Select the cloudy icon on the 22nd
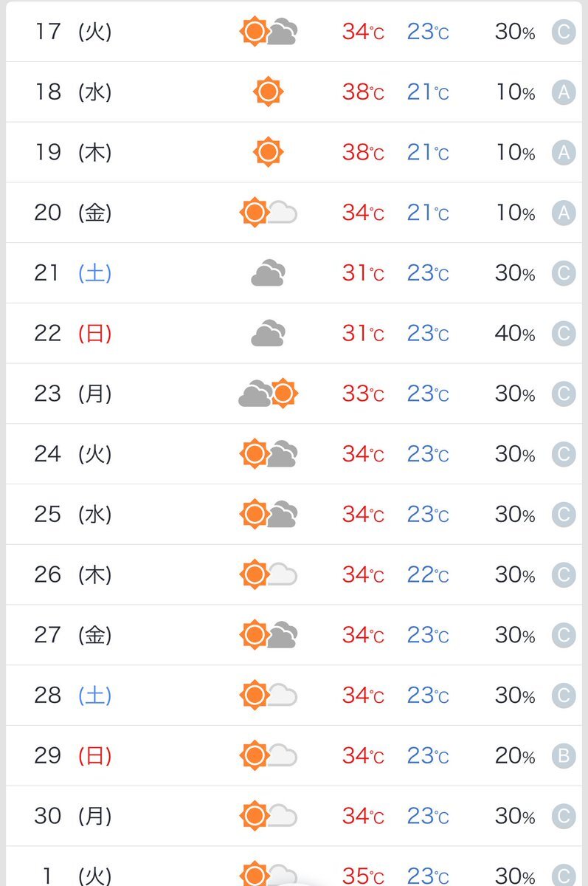Image resolution: width=588 pixels, height=886 pixels. (x=268, y=334)
